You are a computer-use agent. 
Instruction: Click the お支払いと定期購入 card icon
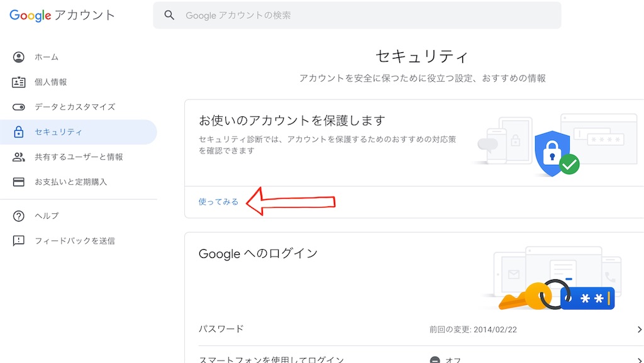click(x=18, y=182)
